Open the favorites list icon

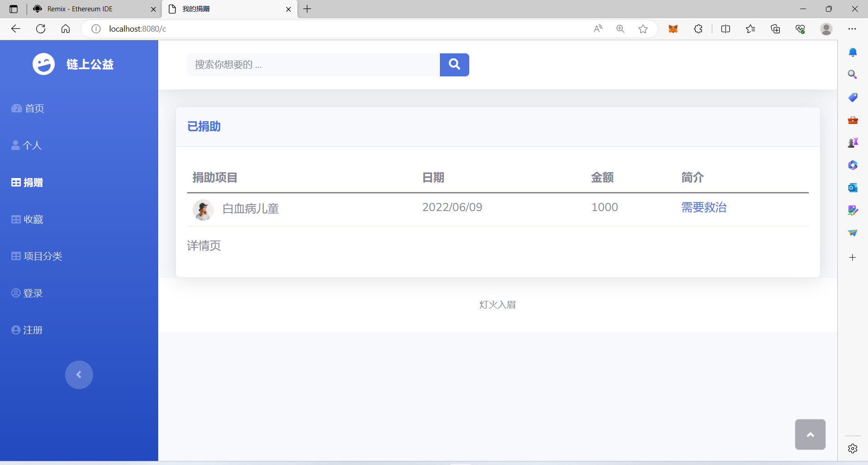coord(750,29)
